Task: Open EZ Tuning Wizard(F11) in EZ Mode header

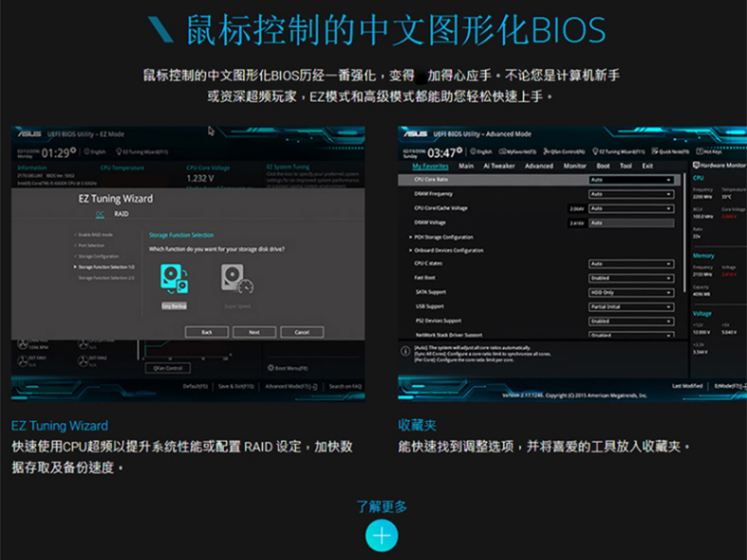Action: pos(142,152)
